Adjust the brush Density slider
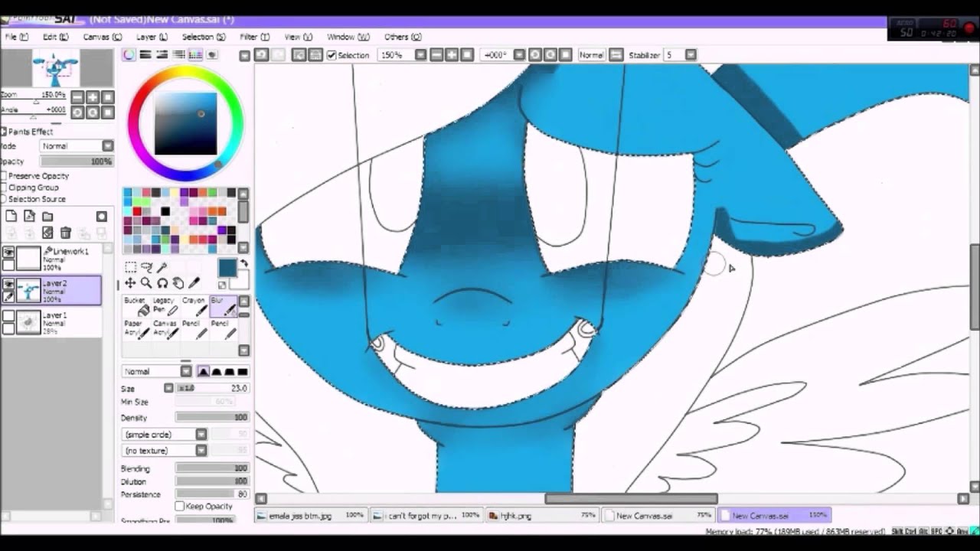Viewport: 980px width, 551px height. coord(211,417)
